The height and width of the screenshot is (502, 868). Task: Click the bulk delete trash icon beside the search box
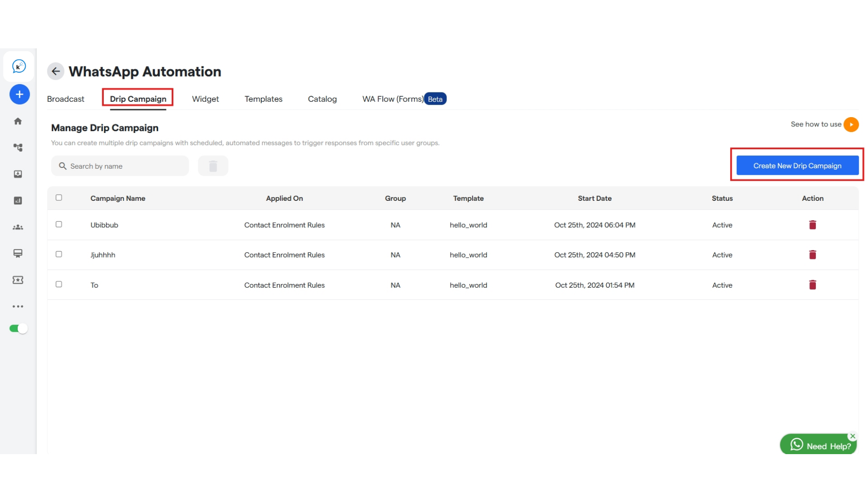pos(213,166)
